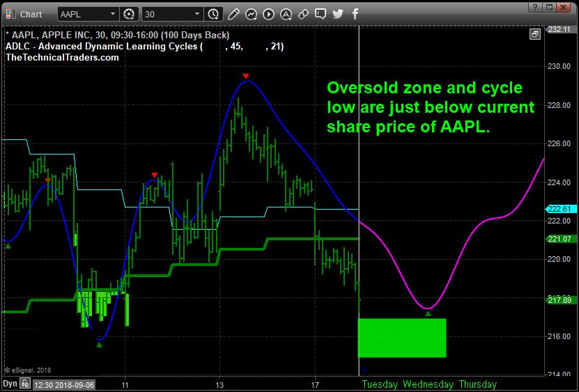Click the large green oversold zone rectangle
Screen dimensions: 579x392
point(402,338)
